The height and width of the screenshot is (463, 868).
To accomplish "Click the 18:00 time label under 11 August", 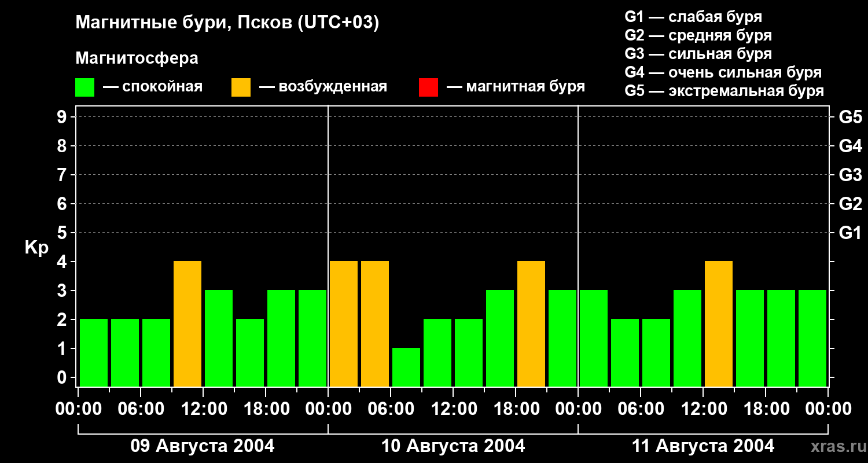I will tap(766, 409).
